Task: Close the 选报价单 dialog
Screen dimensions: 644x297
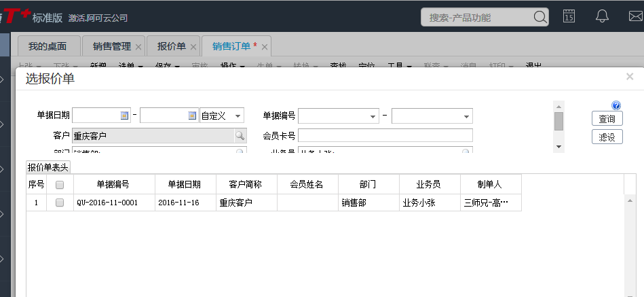Action: (x=630, y=76)
